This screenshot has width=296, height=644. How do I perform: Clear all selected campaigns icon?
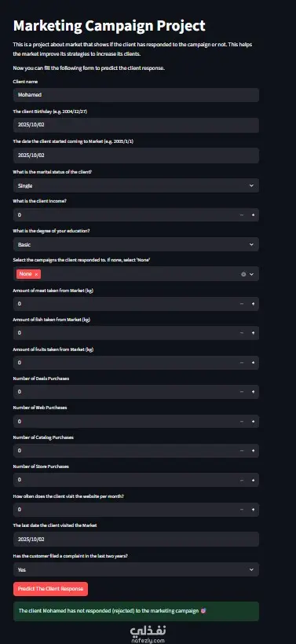pyautogui.click(x=243, y=274)
